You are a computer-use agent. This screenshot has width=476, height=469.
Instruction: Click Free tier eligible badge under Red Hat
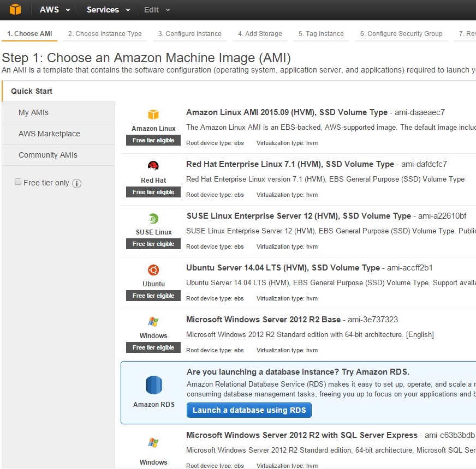[x=153, y=192]
